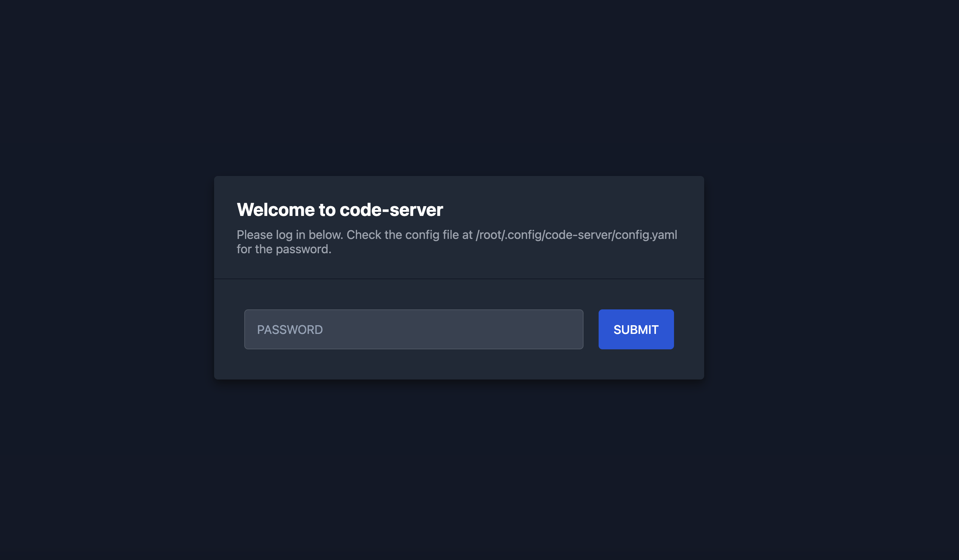
Task: Click the "for the password." text line
Action: [284, 249]
